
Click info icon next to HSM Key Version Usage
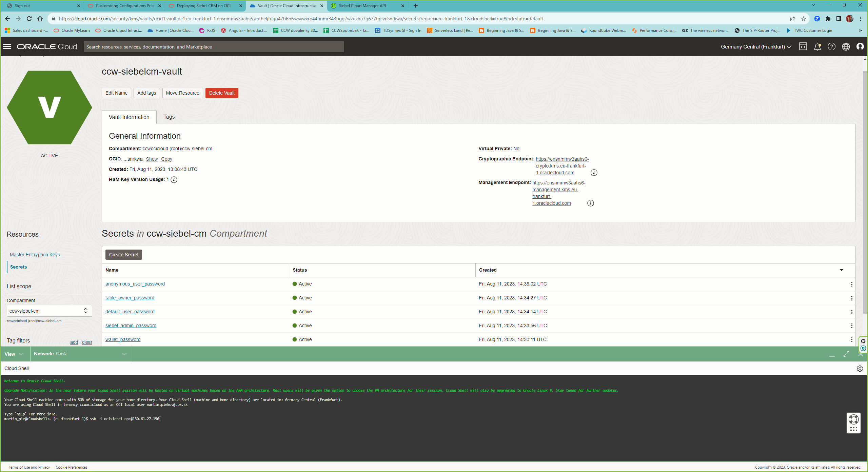[174, 180]
